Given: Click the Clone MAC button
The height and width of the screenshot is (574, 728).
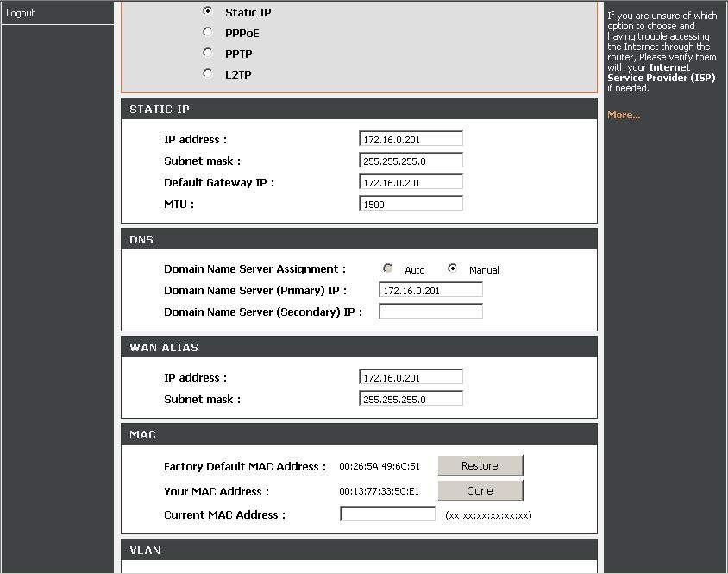Looking at the screenshot, I should [x=480, y=491].
